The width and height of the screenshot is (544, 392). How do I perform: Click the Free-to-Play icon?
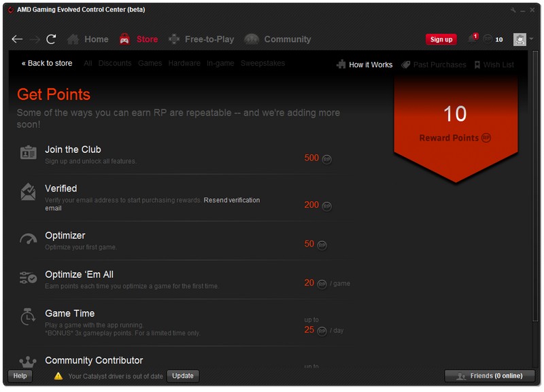[174, 39]
